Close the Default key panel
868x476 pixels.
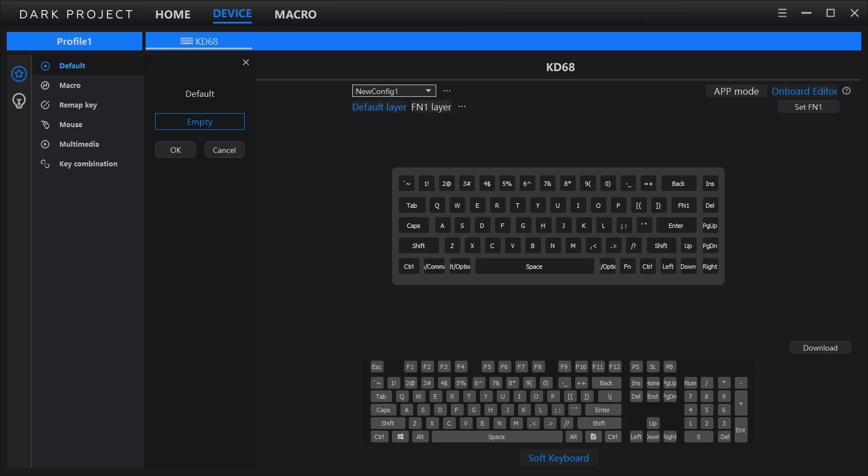click(246, 62)
